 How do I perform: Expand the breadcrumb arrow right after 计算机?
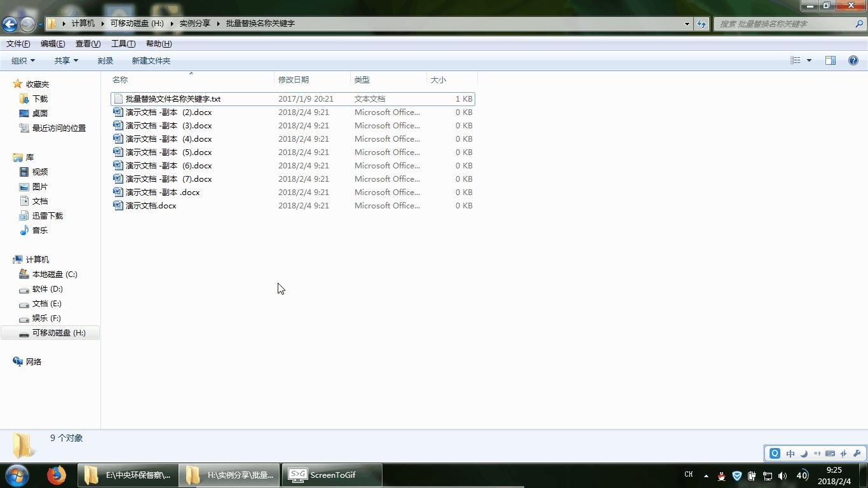tap(102, 24)
